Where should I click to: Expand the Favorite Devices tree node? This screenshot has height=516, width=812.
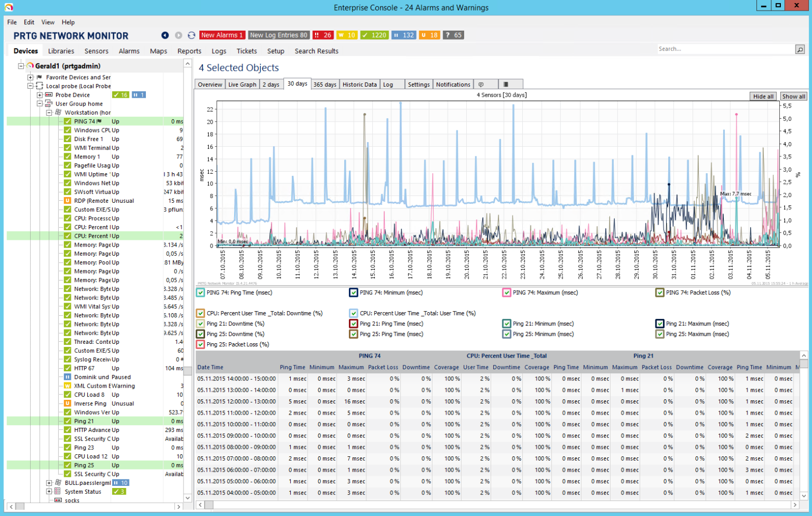pyautogui.click(x=30, y=77)
